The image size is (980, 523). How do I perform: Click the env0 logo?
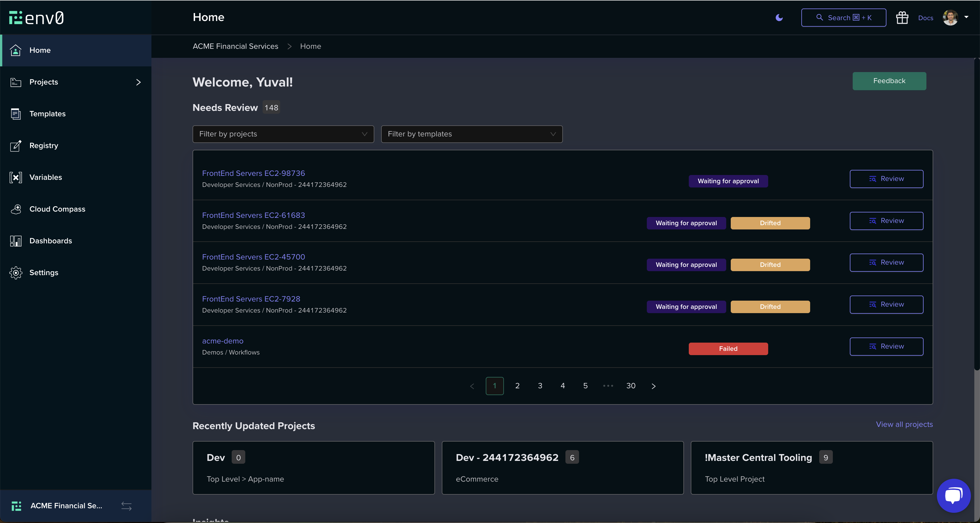pyautogui.click(x=37, y=18)
